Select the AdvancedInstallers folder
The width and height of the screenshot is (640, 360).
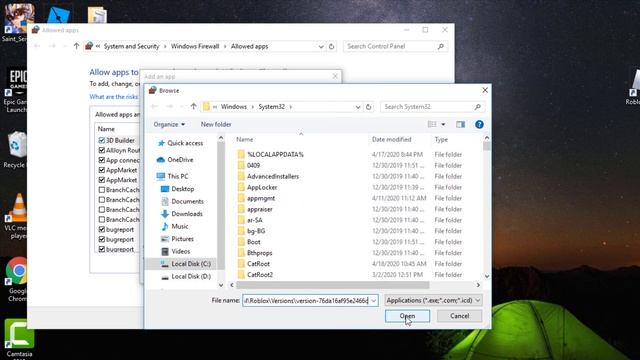268,176
